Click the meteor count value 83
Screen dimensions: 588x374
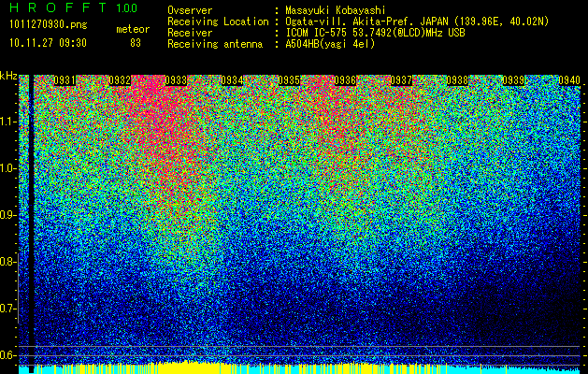click(136, 43)
